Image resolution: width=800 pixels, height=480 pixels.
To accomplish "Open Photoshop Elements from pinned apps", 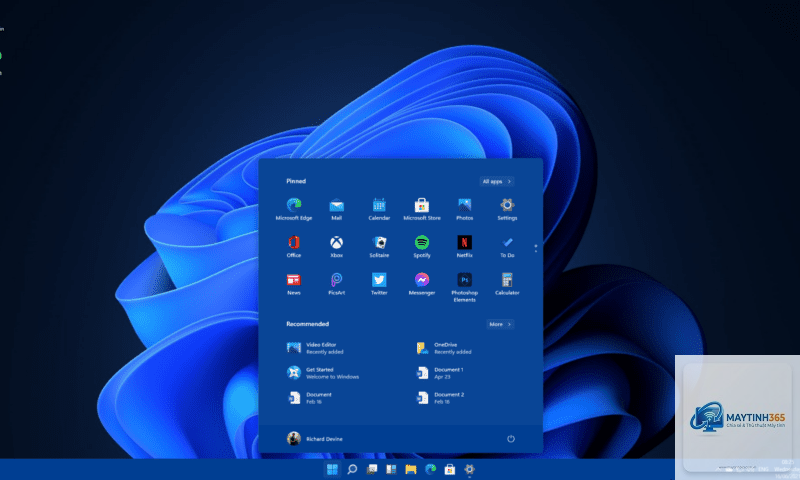I will click(x=464, y=287).
